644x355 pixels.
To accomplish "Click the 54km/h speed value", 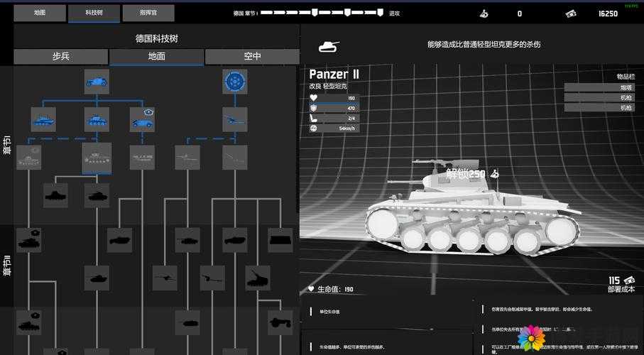I will pyautogui.click(x=347, y=129).
